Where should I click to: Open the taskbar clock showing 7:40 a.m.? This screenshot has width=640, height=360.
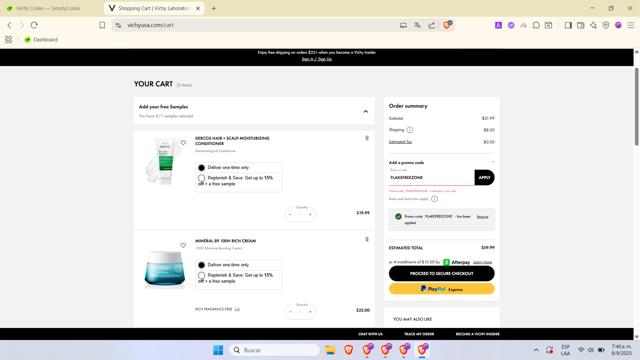coord(621,350)
